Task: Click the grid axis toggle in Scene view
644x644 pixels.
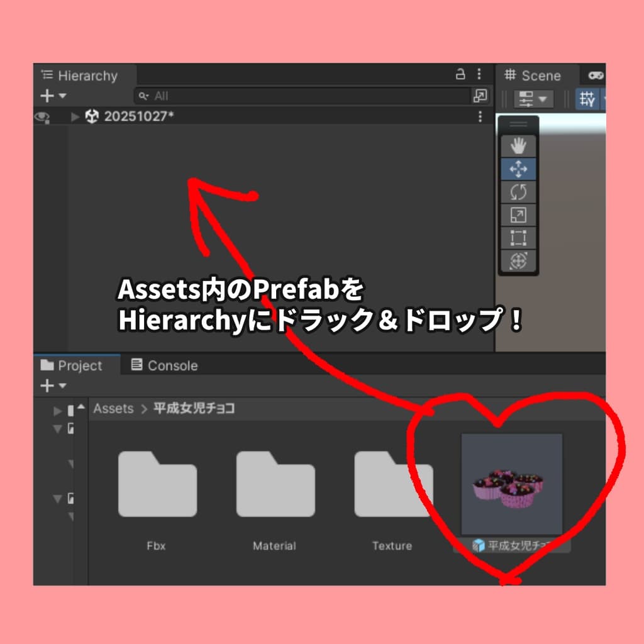Action: coord(589,99)
